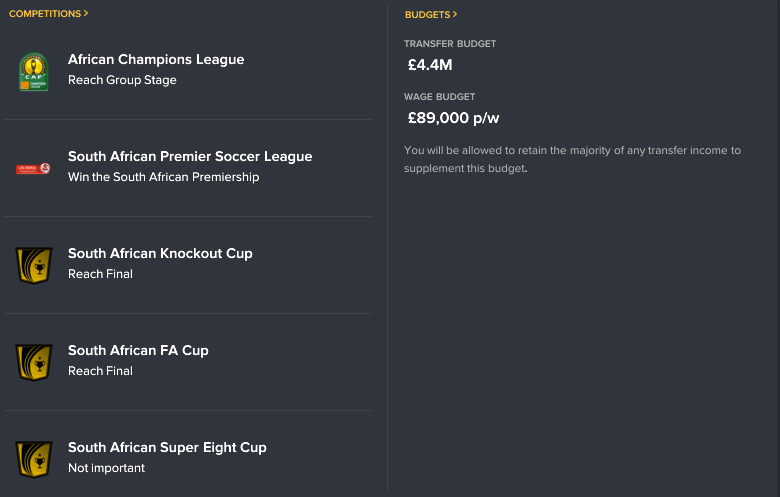Click the South African FA Cup badge
The image size is (780, 497).
point(34,363)
